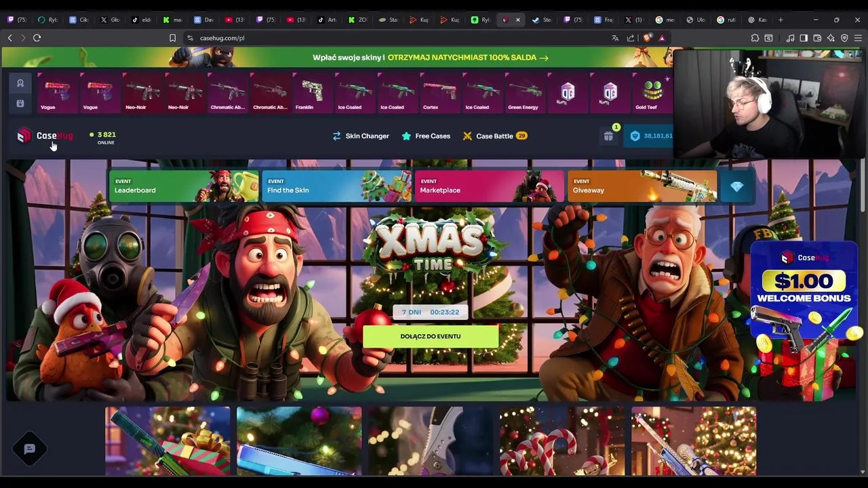Switch to the Google 'me' tab
The width and height of the screenshot is (868, 488).
[x=665, y=20]
